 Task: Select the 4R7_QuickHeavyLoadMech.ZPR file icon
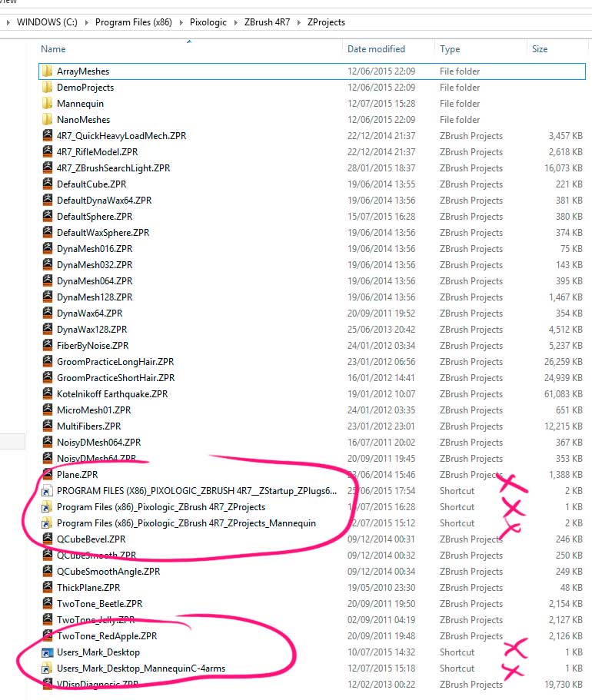47,135
